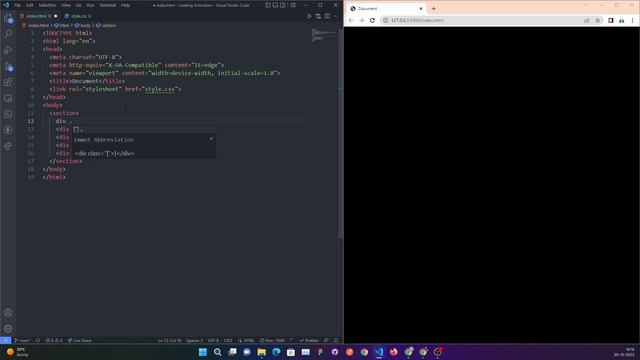Change Spaces indentation in status bar
640x360 pixels.
[194, 340]
